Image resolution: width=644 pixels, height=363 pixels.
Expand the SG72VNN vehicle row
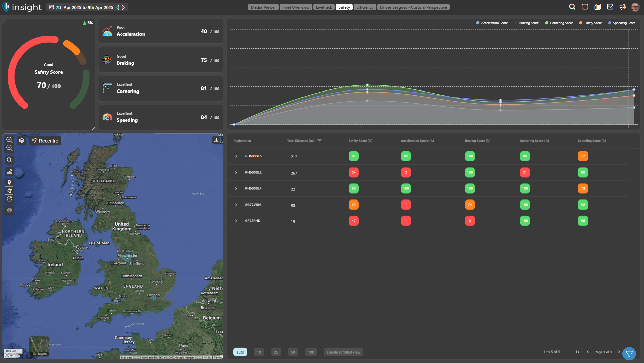coord(236,205)
